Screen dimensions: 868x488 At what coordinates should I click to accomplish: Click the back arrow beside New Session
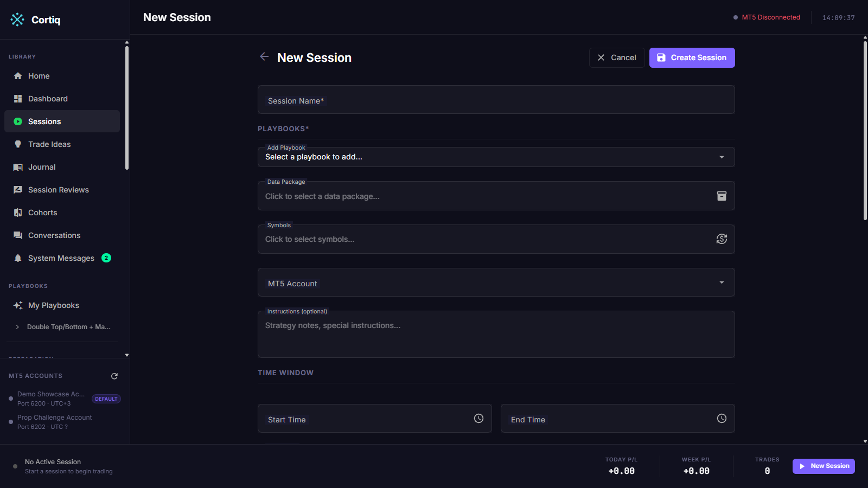click(264, 56)
